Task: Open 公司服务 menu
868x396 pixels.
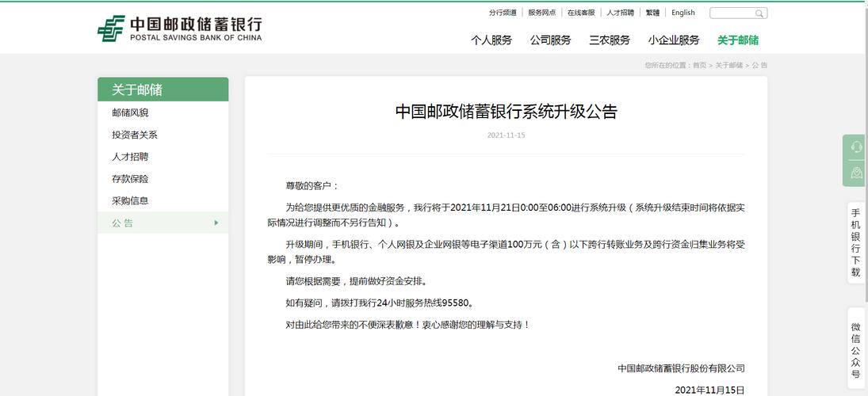Action: pyautogui.click(x=550, y=40)
